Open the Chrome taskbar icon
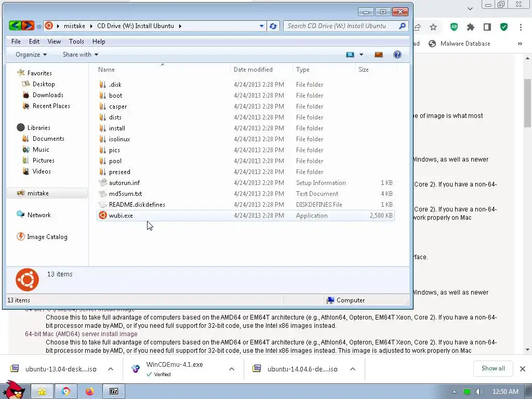The width and height of the screenshot is (532, 399). [x=66, y=392]
